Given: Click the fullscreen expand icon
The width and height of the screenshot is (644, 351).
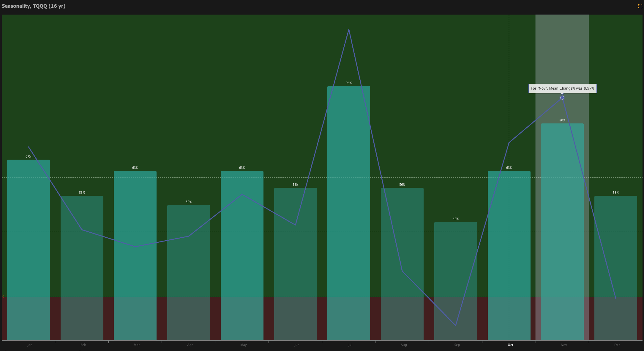Looking at the screenshot, I should click(x=640, y=6).
